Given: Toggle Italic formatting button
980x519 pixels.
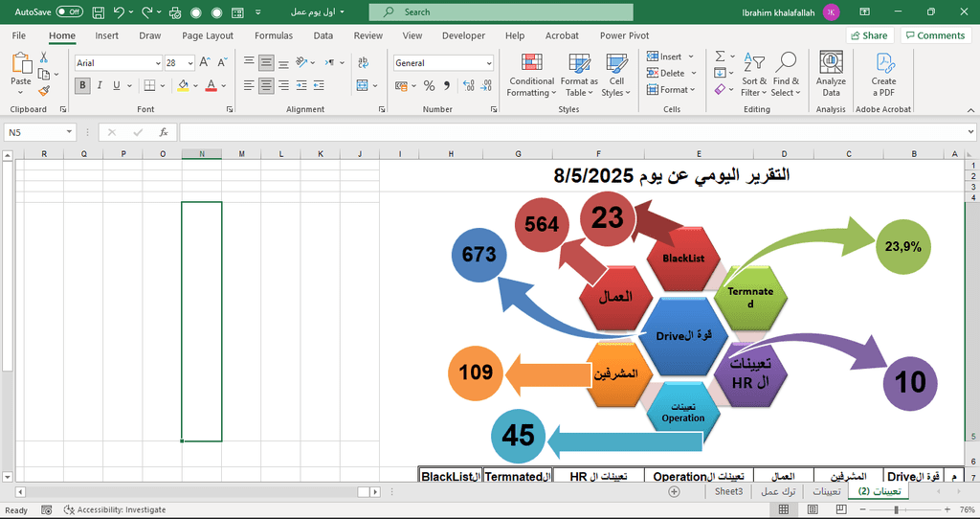Looking at the screenshot, I should click(x=101, y=86).
